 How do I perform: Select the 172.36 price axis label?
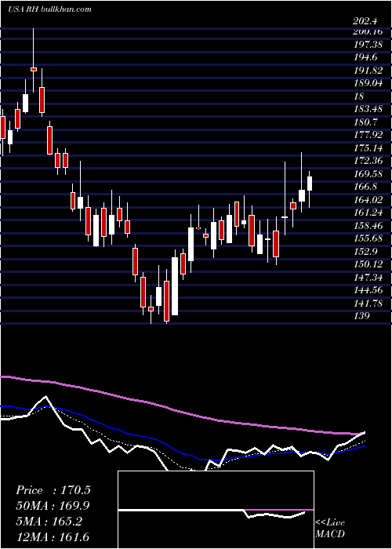(367, 161)
